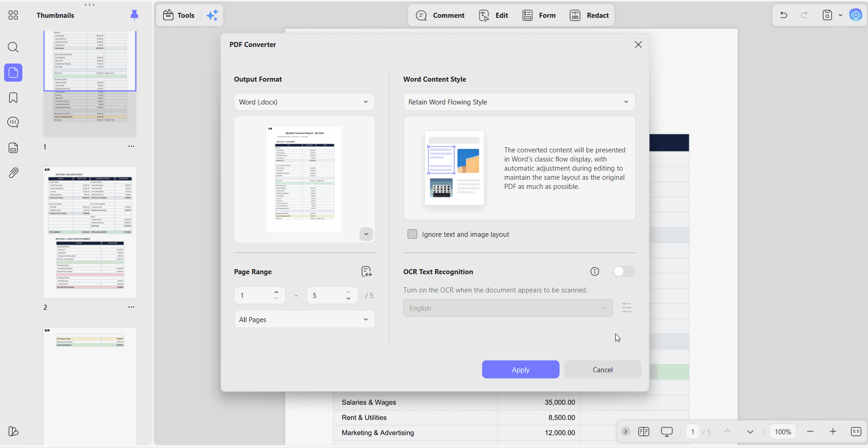This screenshot has width=868, height=448.
Task: Open the comments list panel icon
Action: (x=13, y=122)
